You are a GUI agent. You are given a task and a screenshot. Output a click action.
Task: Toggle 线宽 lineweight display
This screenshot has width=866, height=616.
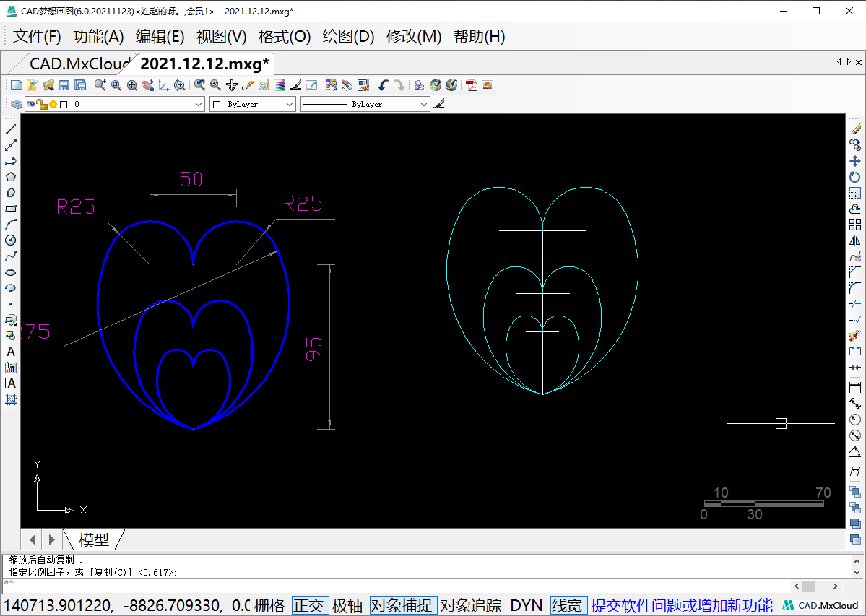coord(567,605)
